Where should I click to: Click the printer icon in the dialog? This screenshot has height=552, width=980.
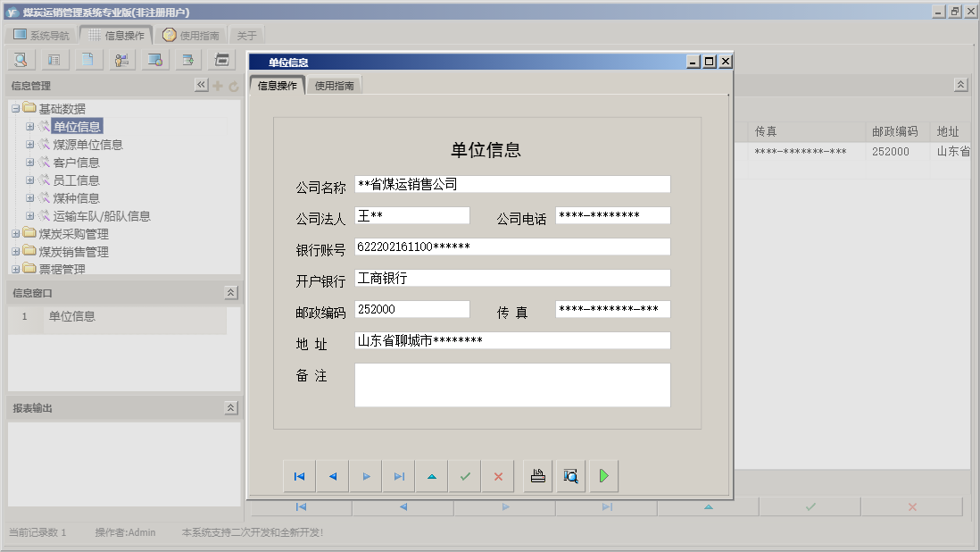(537, 476)
